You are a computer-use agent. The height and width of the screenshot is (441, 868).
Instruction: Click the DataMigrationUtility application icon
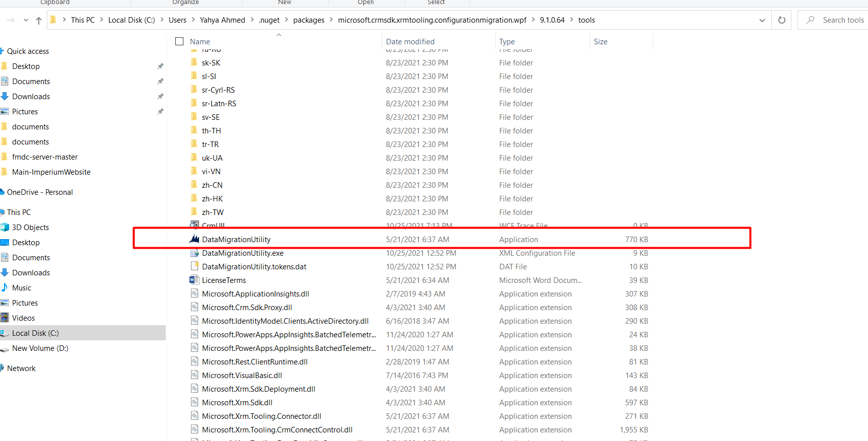[x=194, y=239]
